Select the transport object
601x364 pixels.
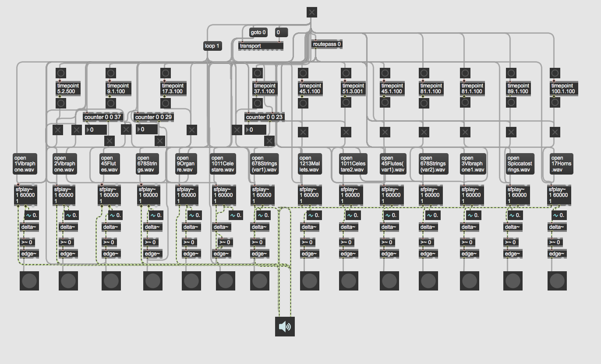pos(261,46)
